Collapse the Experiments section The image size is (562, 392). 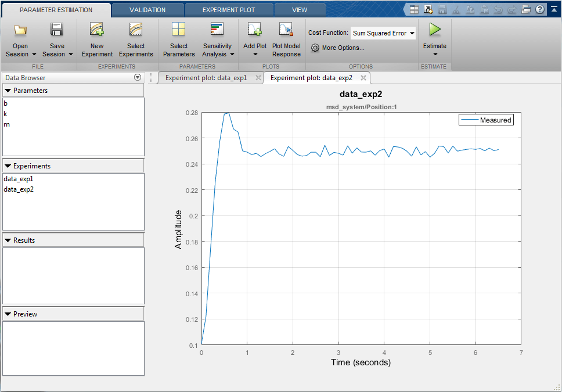8,166
